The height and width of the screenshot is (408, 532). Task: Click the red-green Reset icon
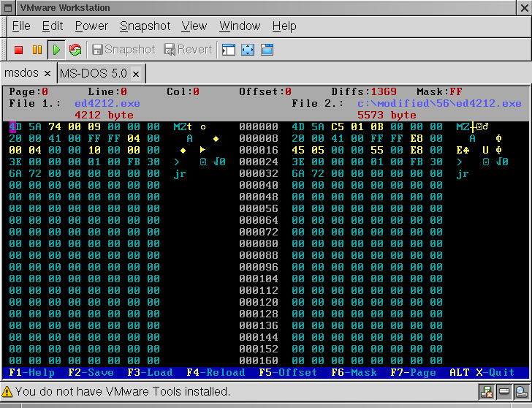click(75, 50)
